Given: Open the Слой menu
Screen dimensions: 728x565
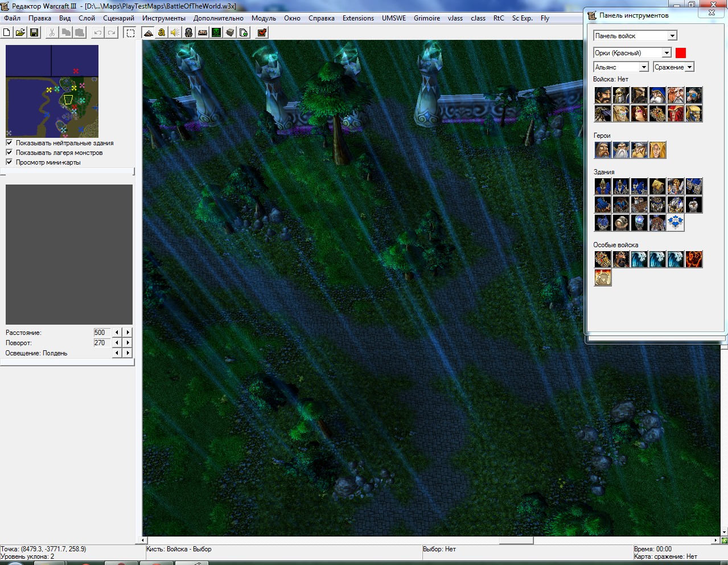Looking at the screenshot, I should point(87,18).
